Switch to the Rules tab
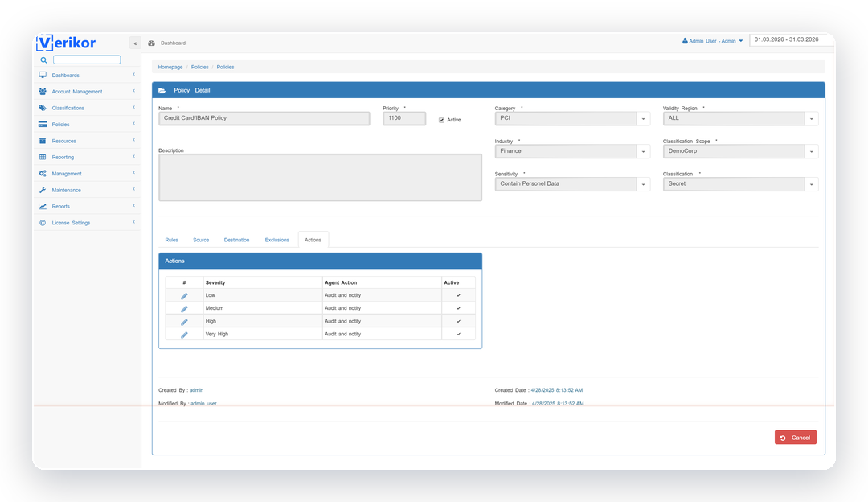 (172, 240)
